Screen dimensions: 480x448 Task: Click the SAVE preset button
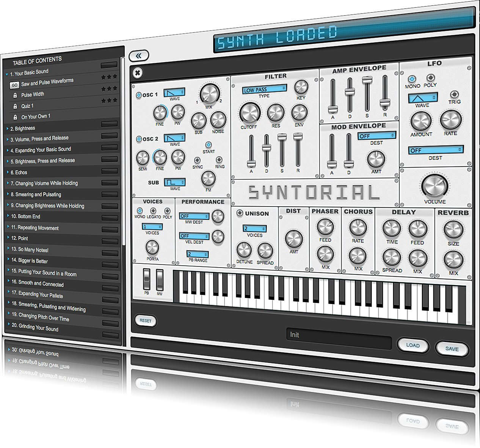452,349
